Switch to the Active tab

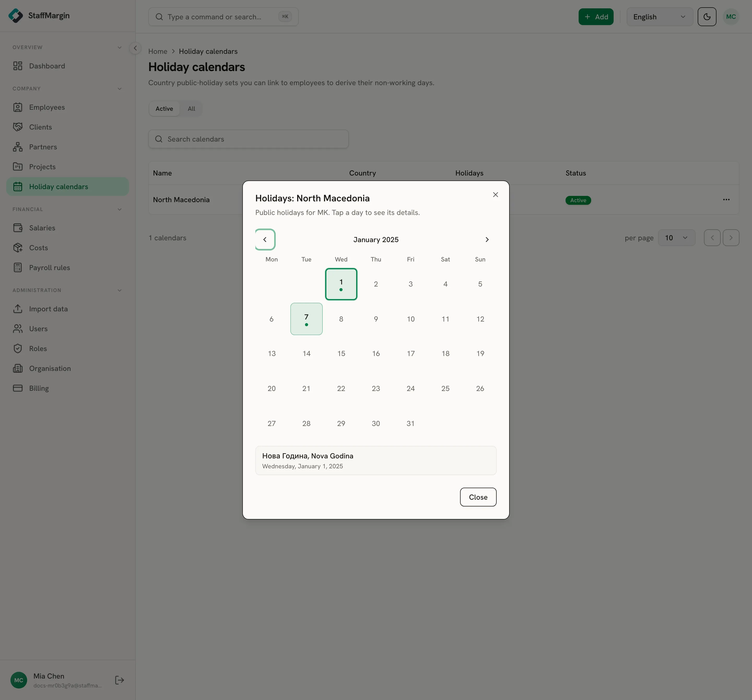(x=164, y=109)
